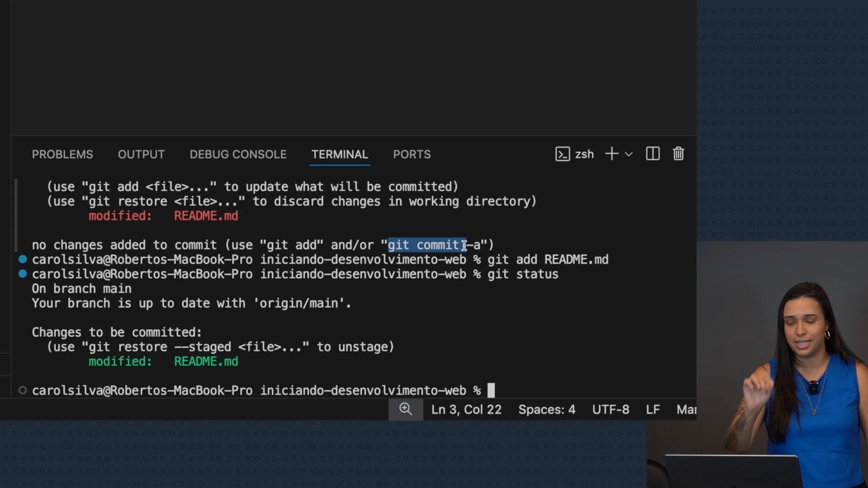868x488 pixels.
Task: Open the launch profile dropdown chevron
Action: point(629,155)
